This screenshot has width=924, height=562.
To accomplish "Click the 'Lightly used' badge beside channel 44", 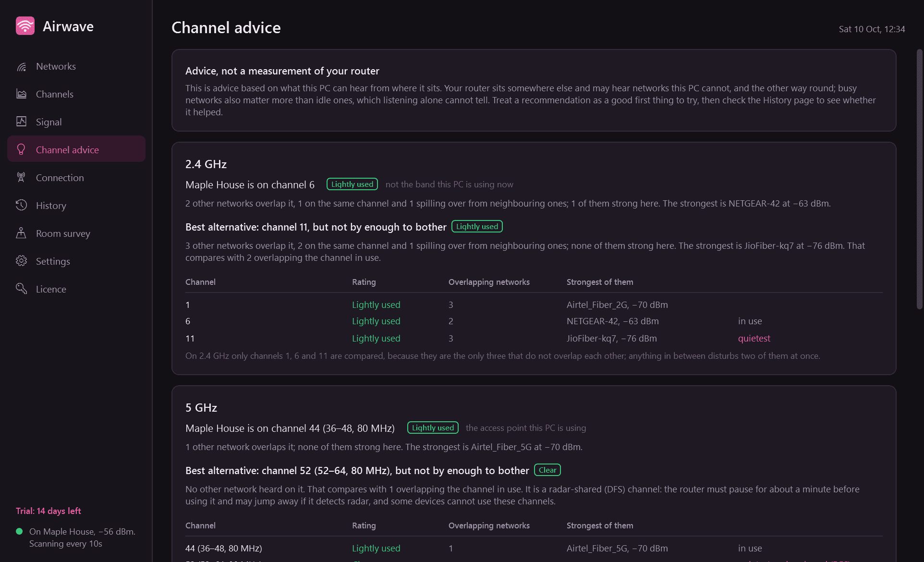I will pyautogui.click(x=433, y=428).
